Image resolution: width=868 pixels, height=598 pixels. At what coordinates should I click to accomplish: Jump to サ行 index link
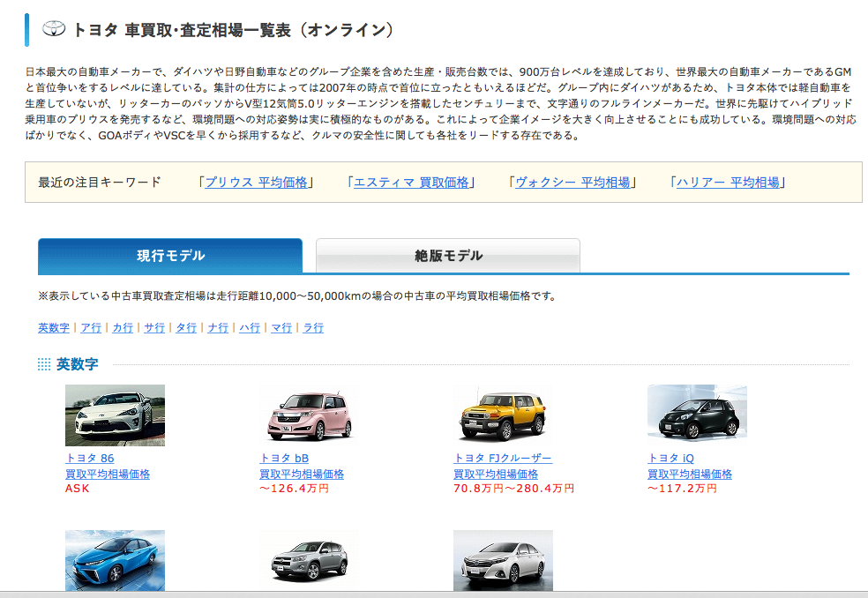click(154, 328)
